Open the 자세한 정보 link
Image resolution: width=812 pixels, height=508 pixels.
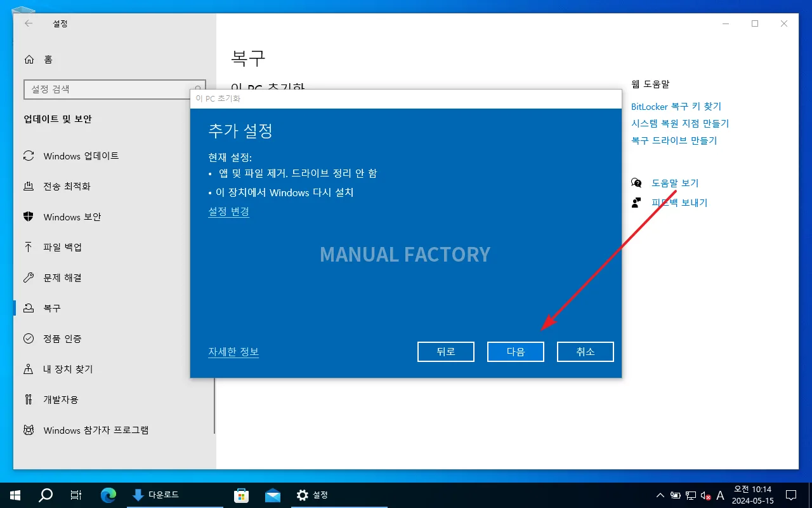tap(233, 352)
